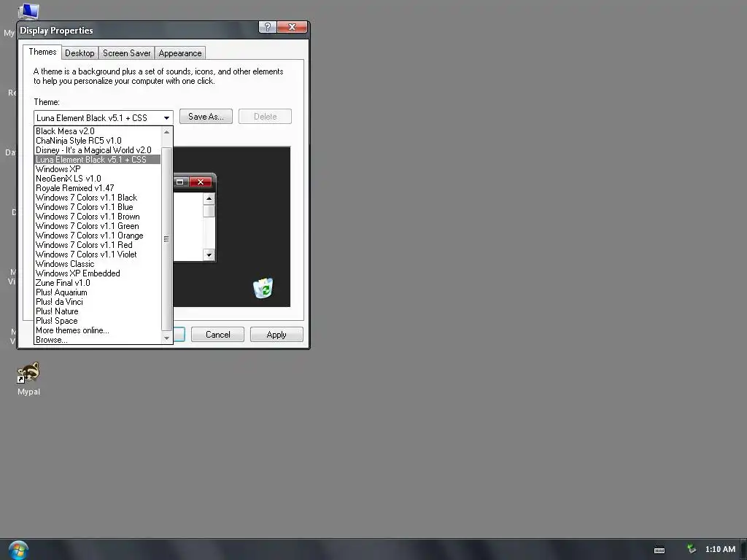Image resolution: width=747 pixels, height=560 pixels.
Task: Choose More themes online... entry
Action: click(x=98, y=330)
